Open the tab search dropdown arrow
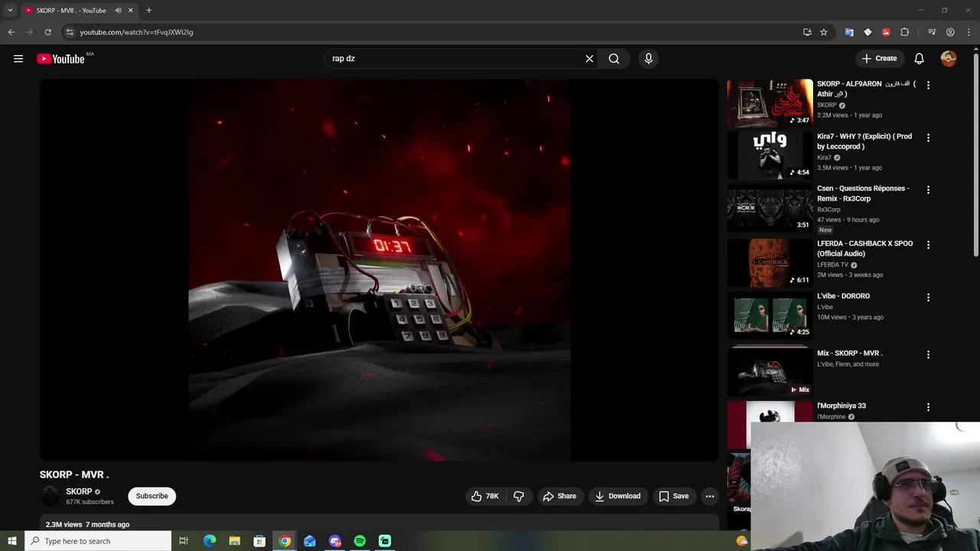 click(x=10, y=11)
